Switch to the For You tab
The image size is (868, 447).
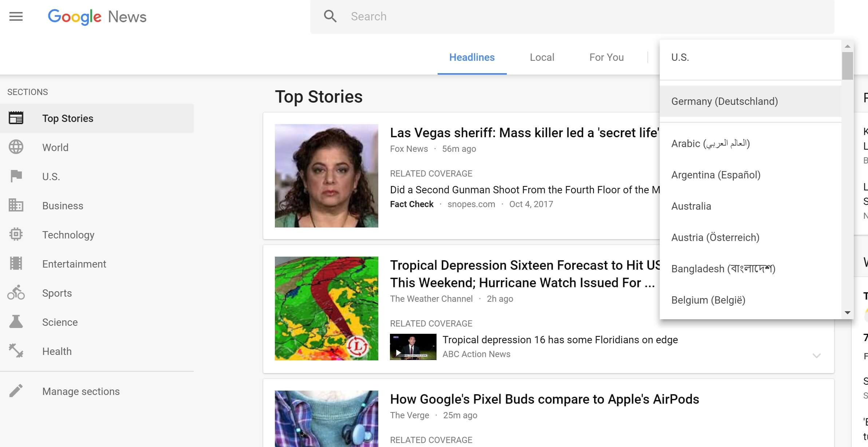click(x=606, y=57)
